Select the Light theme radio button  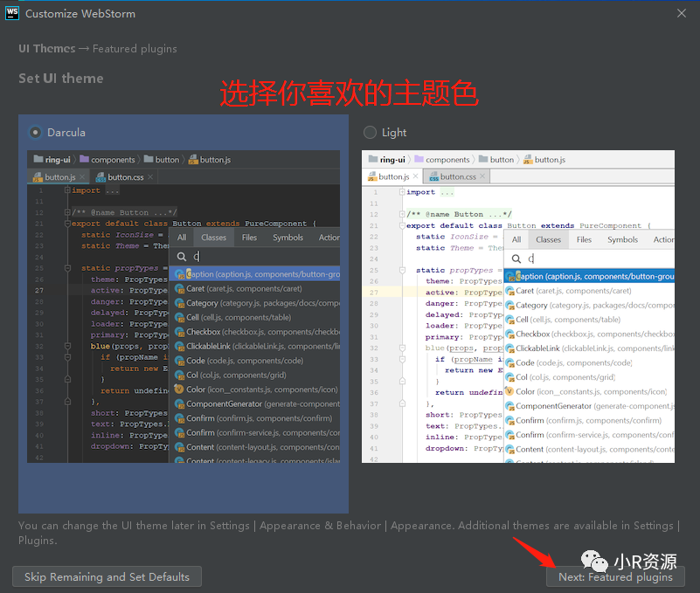pos(370,132)
